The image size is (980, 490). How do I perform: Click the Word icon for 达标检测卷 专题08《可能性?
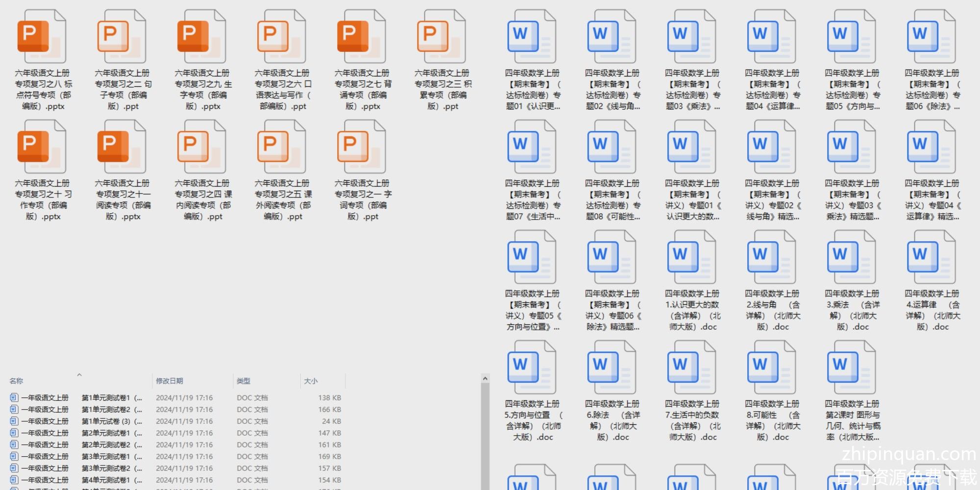(612, 147)
